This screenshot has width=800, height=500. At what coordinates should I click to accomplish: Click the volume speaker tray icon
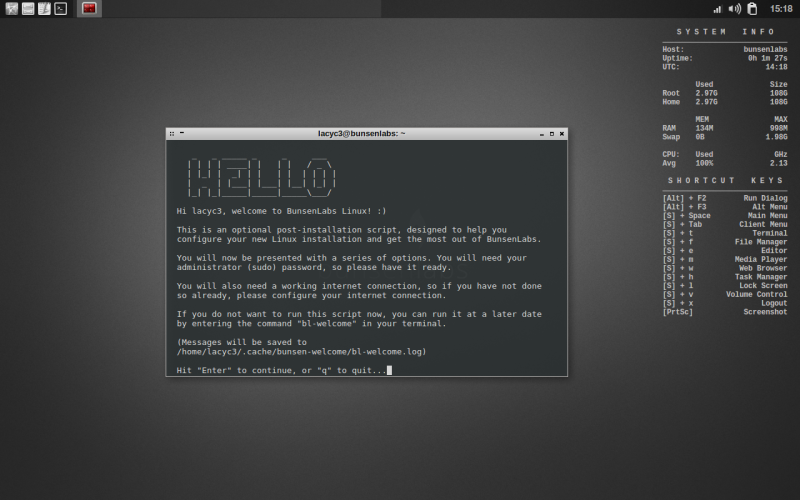[735, 9]
